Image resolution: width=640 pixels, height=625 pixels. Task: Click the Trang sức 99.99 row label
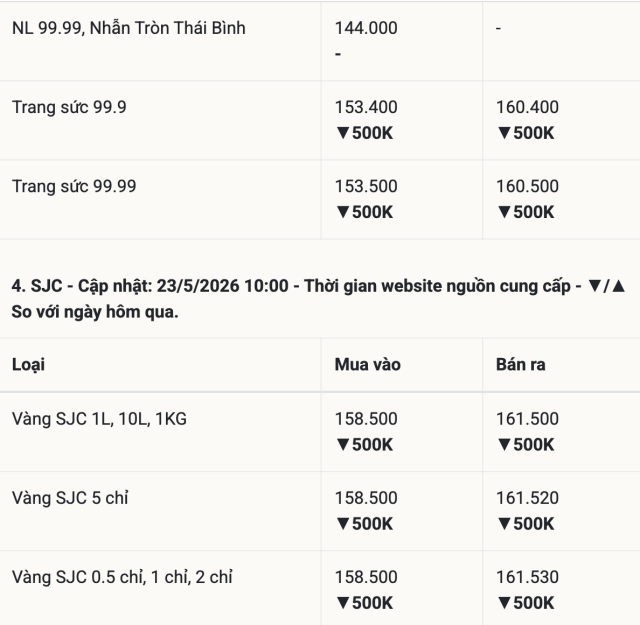tap(74, 187)
